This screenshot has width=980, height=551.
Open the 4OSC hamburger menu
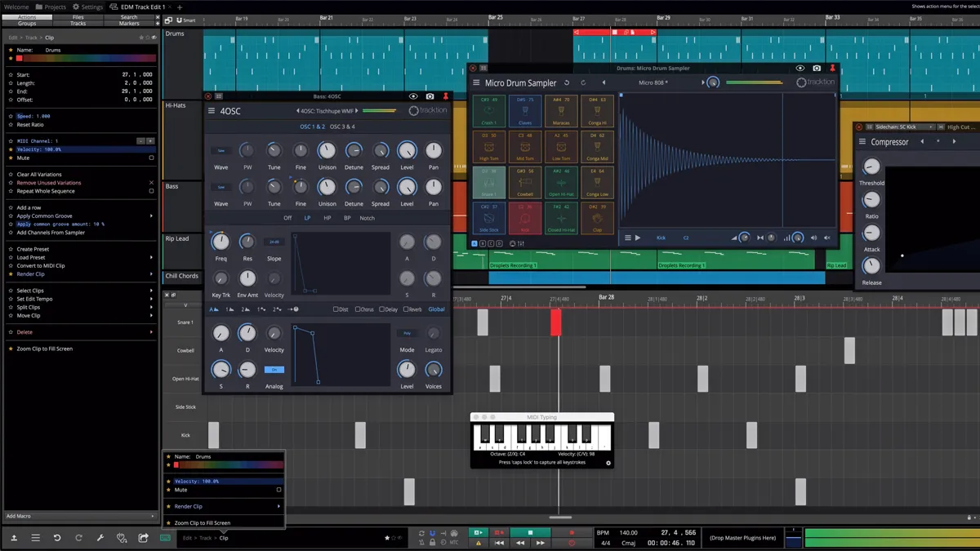click(x=212, y=111)
